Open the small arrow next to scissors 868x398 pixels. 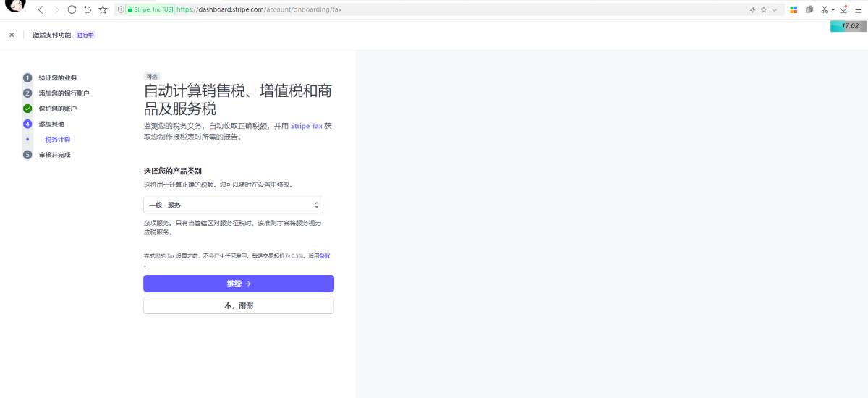(x=833, y=10)
